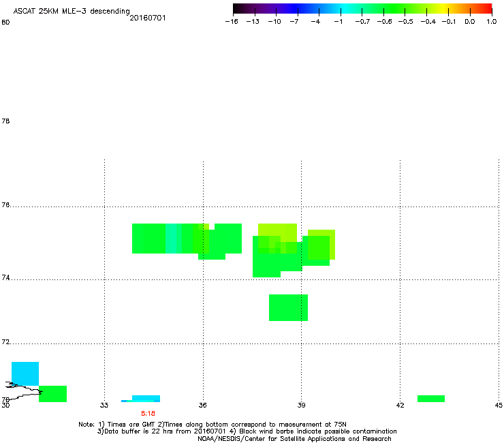504x443 pixels.
Task: Click the large cyan data square above the coastline
Action: (25, 373)
